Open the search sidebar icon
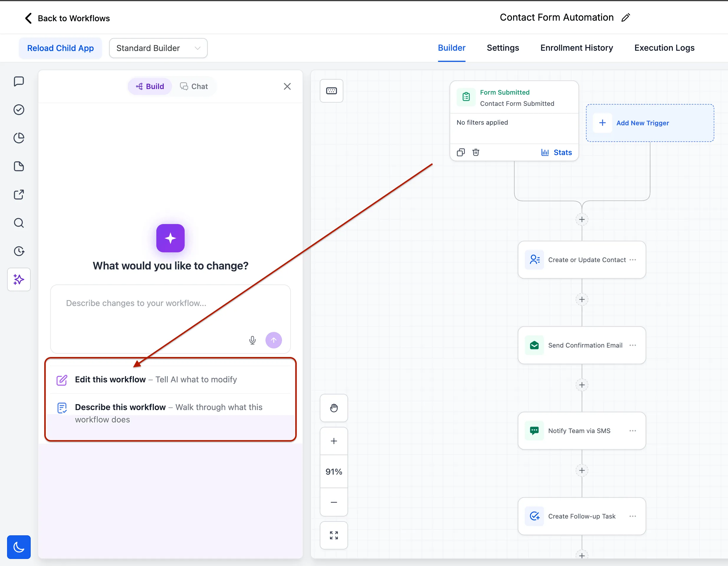Viewport: 728px width, 566px height. (19, 223)
